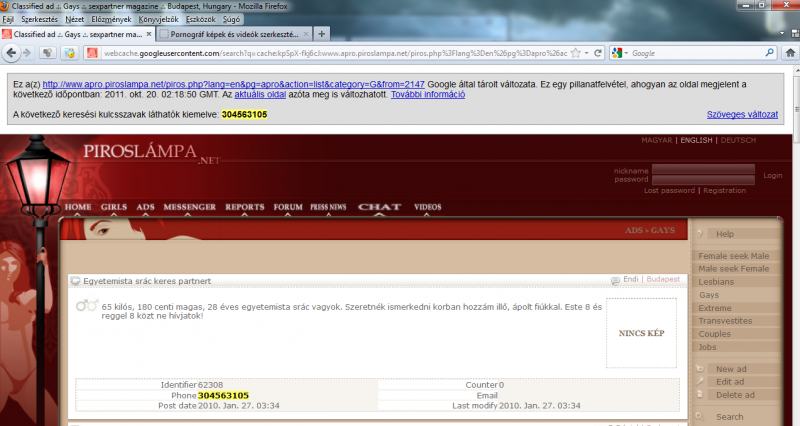Open the Registration link
This screenshot has width=800, height=426.
click(724, 190)
